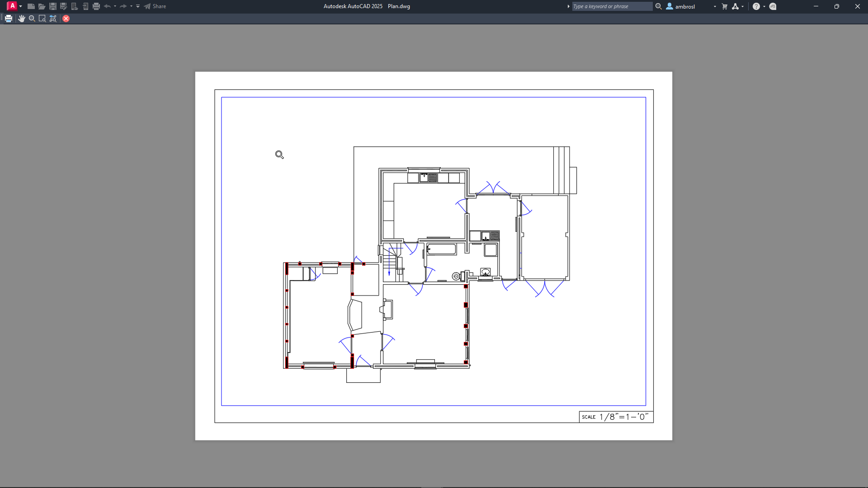868x488 pixels.
Task: Select the Zoom magnifier tool
Action: [32, 19]
